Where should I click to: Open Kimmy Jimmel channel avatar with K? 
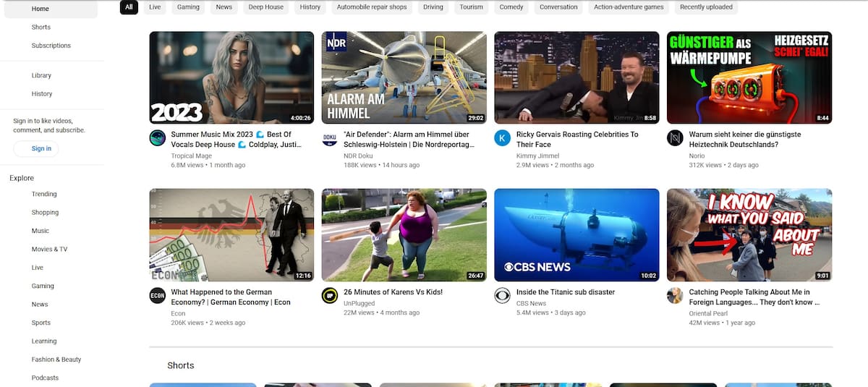[502, 138]
